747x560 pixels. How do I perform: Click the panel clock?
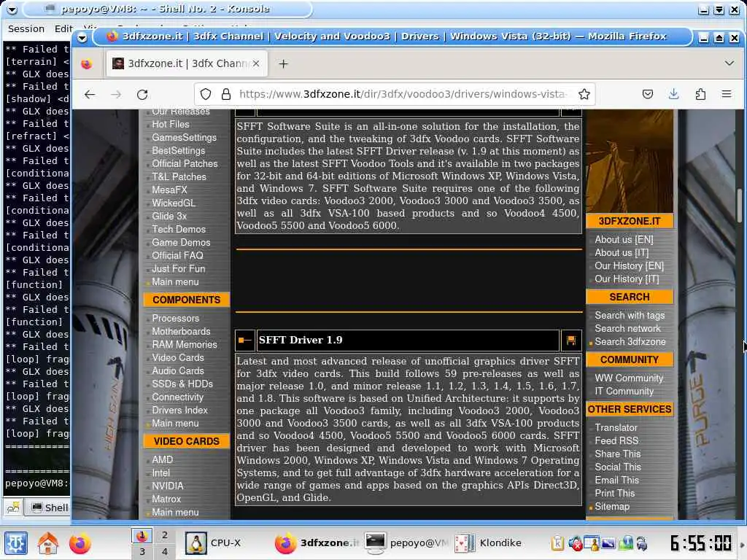[700, 542]
